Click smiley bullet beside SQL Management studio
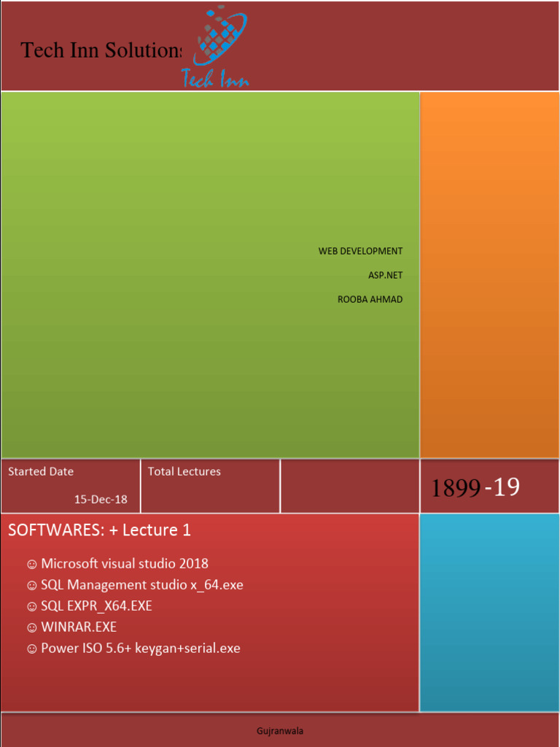 [32, 586]
